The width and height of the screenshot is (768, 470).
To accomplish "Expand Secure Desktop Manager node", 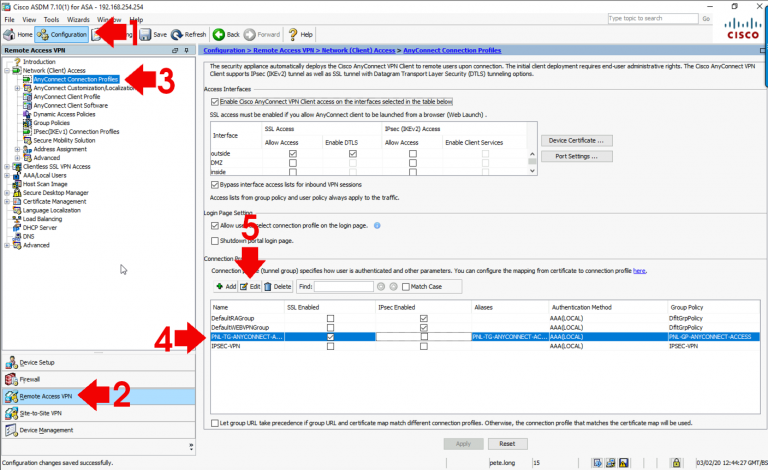I will click(x=7, y=193).
